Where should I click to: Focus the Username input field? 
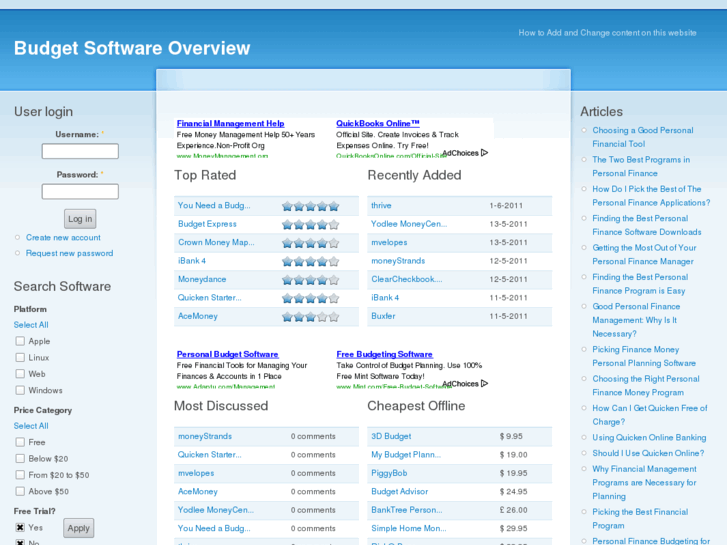pyautogui.click(x=80, y=151)
